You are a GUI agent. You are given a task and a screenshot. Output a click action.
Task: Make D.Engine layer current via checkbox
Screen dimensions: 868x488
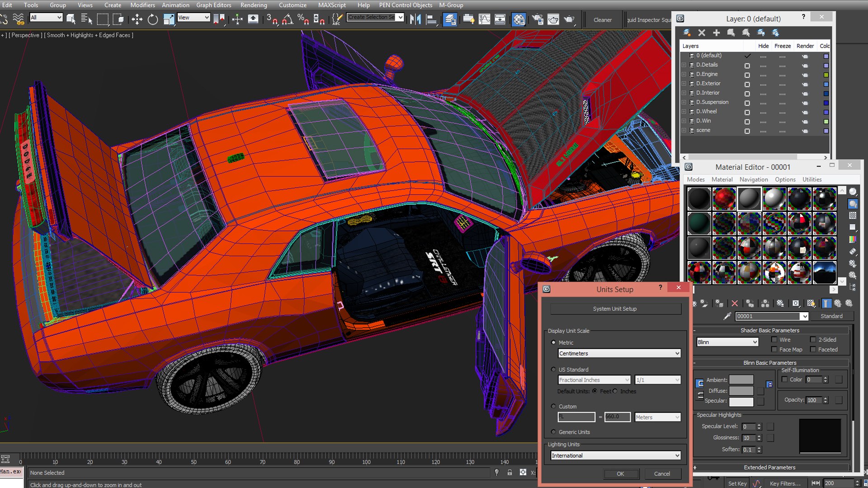[x=747, y=75]
